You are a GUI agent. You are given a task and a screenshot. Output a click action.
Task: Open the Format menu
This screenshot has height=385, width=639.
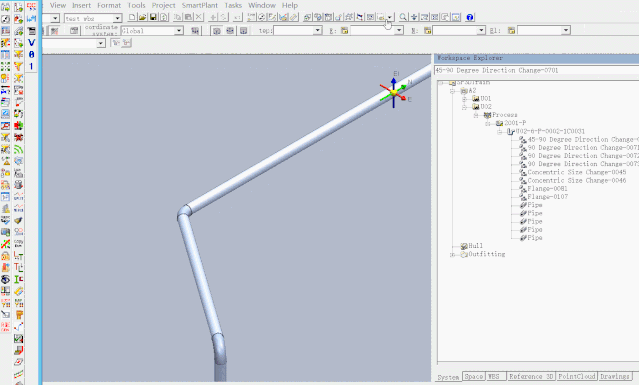(x=109, y=5)
